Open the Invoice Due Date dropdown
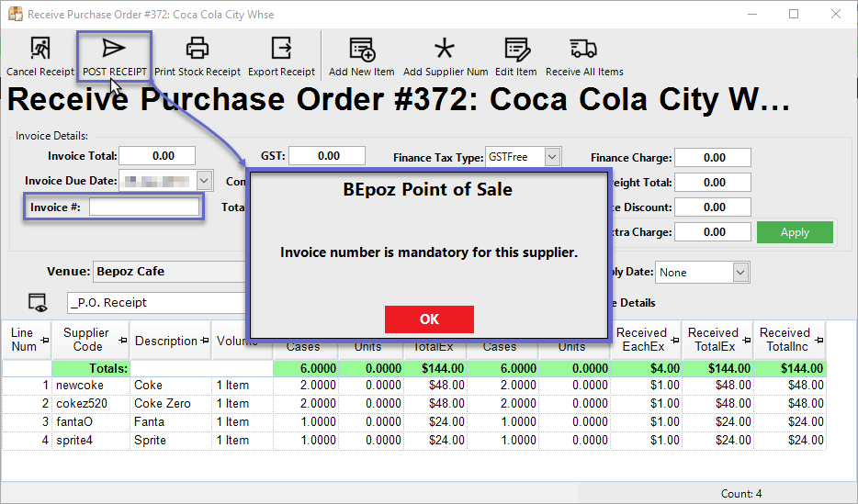858x504 pixels. coord(203,181)
